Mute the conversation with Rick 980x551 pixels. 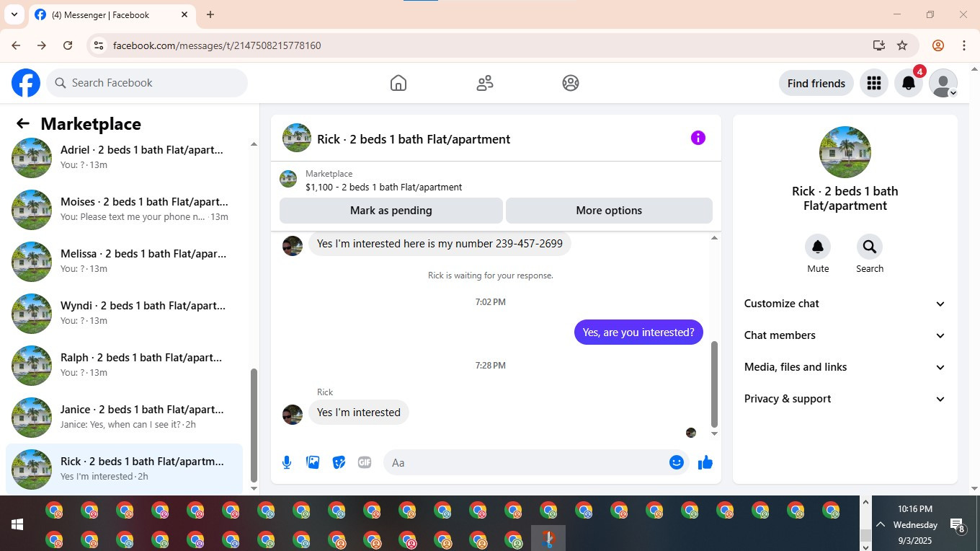(818, 247)
